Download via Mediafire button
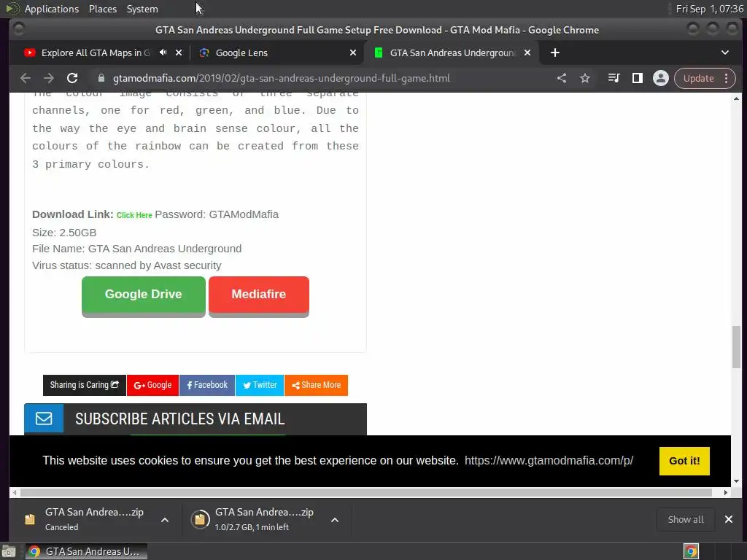This screenshot has width=747, height=560. (x=259, y=295)
